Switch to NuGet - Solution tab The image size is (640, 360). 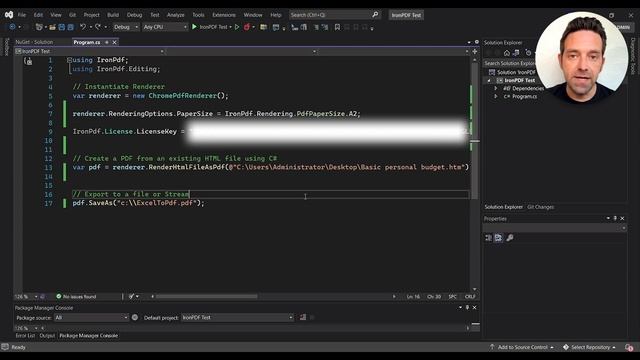34,42
